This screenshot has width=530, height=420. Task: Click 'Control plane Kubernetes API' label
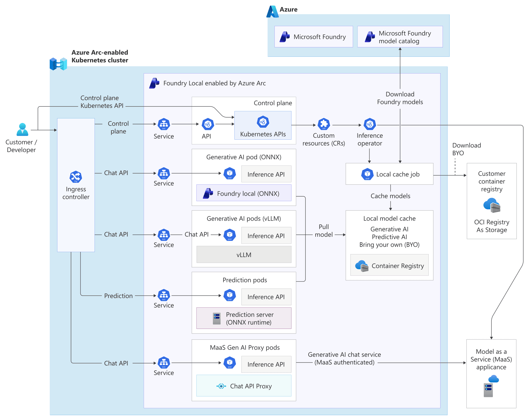[102, 102]
